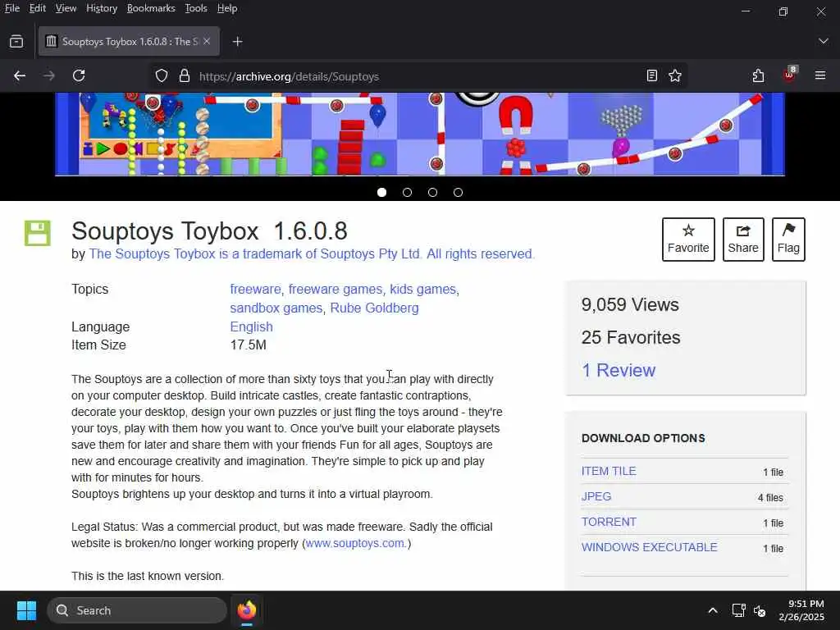Select the third carousel dot
Screen dimensions: 840x630
click(x=433, y=192)
